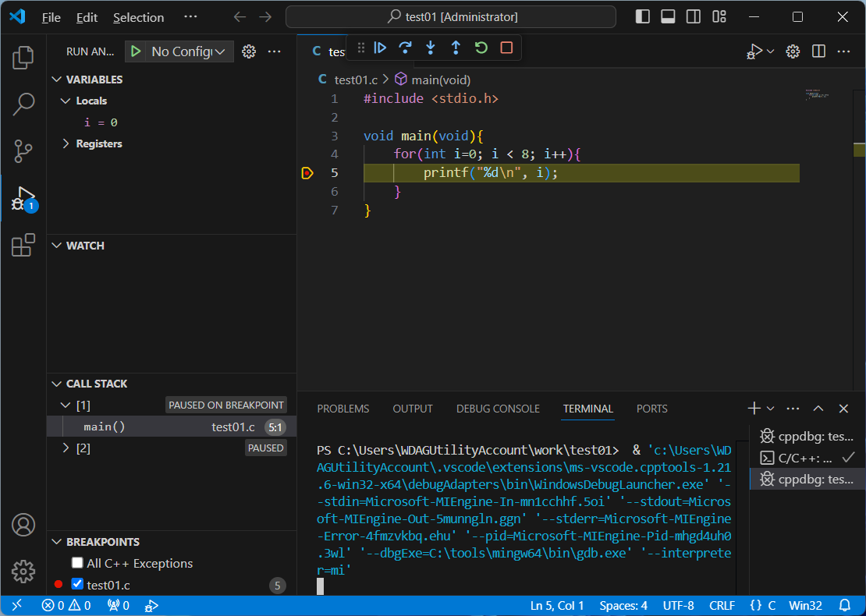Enable the All C++ Exceptions breakpoint
The image size is (866, 616).
tap(77, 563)
